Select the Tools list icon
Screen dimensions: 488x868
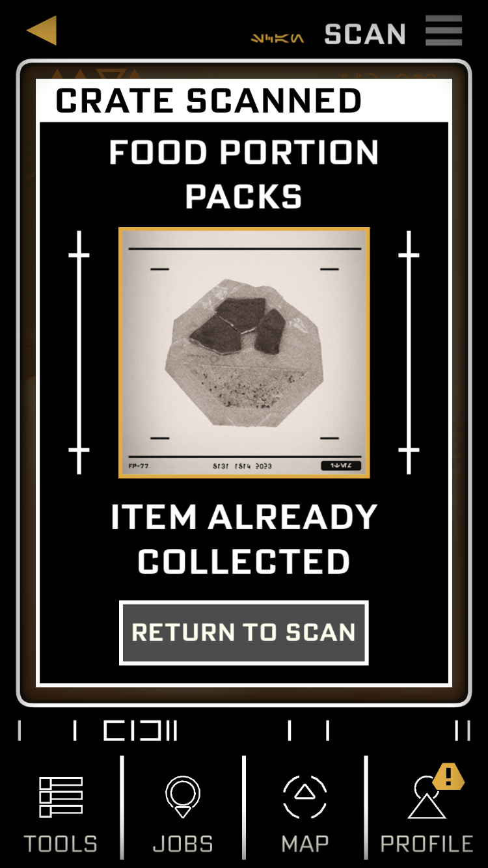tap(61, 797)
